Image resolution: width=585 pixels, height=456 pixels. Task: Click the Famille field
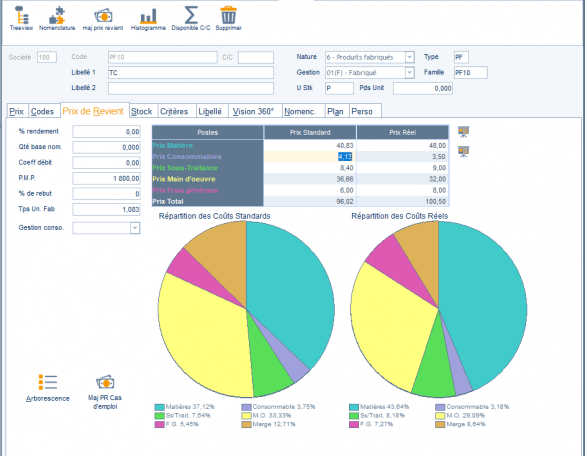click(x=470, y=72)
